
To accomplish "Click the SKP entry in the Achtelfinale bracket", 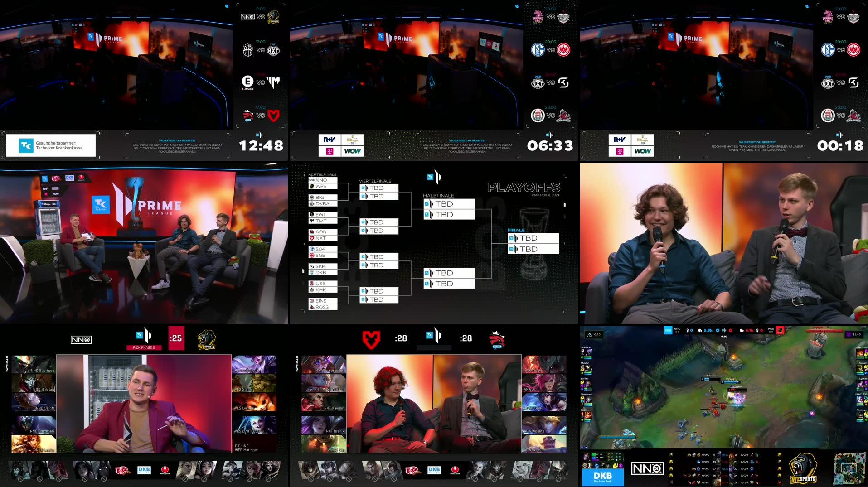I will click(x=323, y=266).
